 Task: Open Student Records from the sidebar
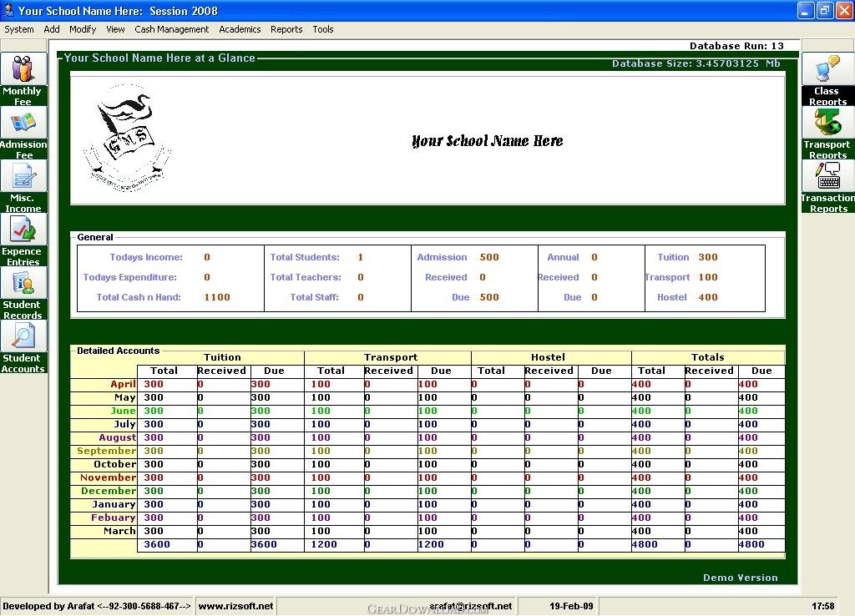[23, 293]
